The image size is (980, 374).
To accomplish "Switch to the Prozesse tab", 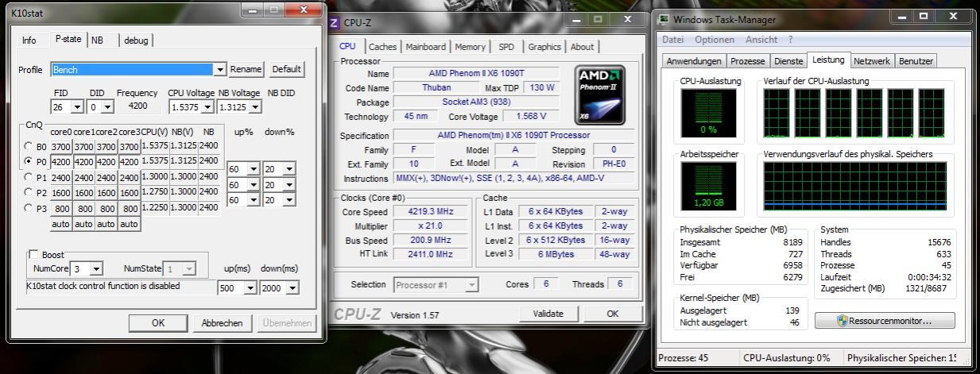I will coord(748,61).
